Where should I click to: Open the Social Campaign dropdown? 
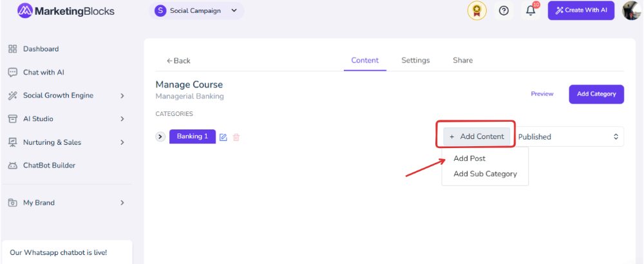coord(196,11)
